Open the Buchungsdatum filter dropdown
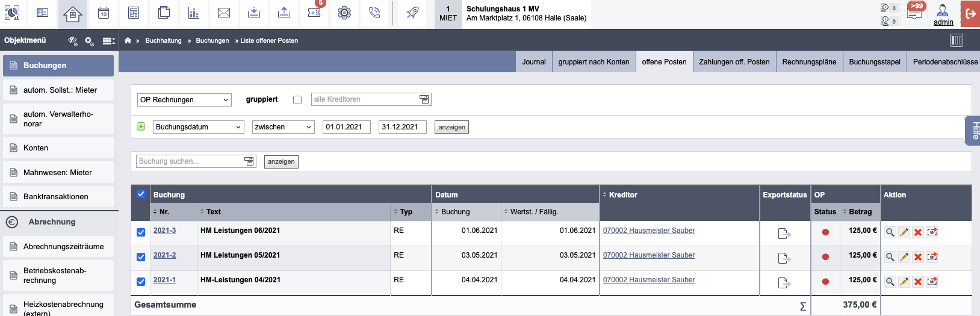The width and height of the screenshot is (980, 316). pyautogui.click(x=198, y=127)
